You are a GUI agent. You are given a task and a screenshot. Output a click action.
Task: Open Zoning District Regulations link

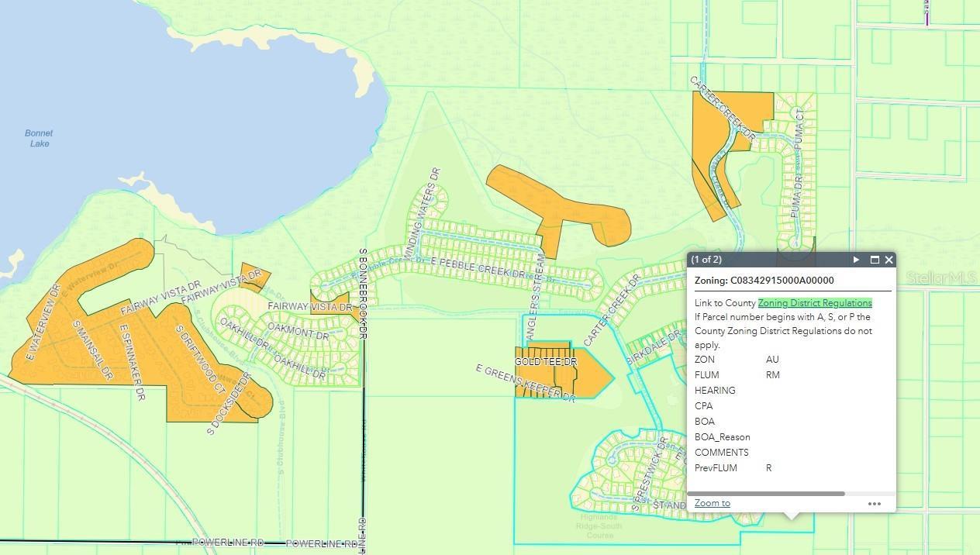click(815, 303)
